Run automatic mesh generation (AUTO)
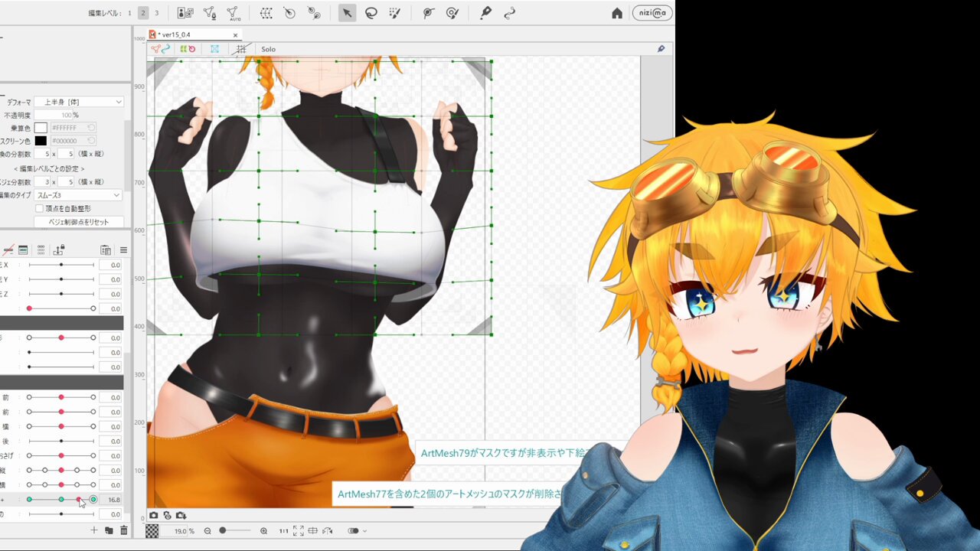Image resolution: width=980 pixels, height=551 pixels. click(234, 13)
